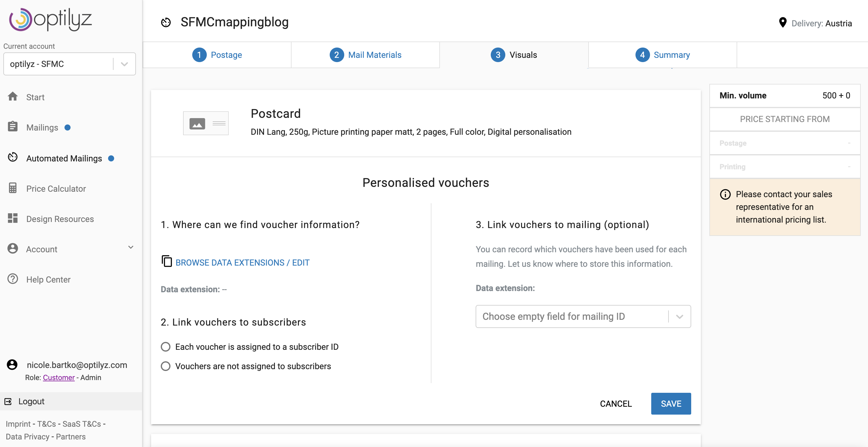
Task: Click the Postcard thumbnail image
Action: [206, 123]
